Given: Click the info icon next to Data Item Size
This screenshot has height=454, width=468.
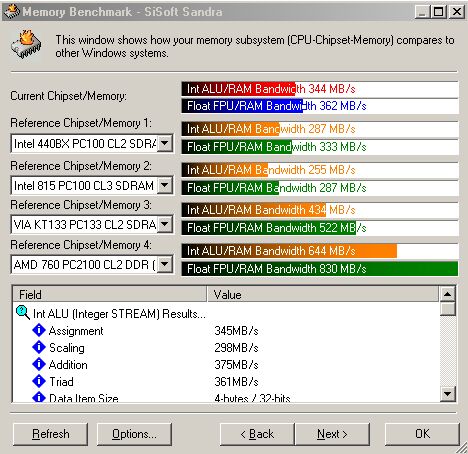Looking at the screenshot, I should tap(39, 397).
